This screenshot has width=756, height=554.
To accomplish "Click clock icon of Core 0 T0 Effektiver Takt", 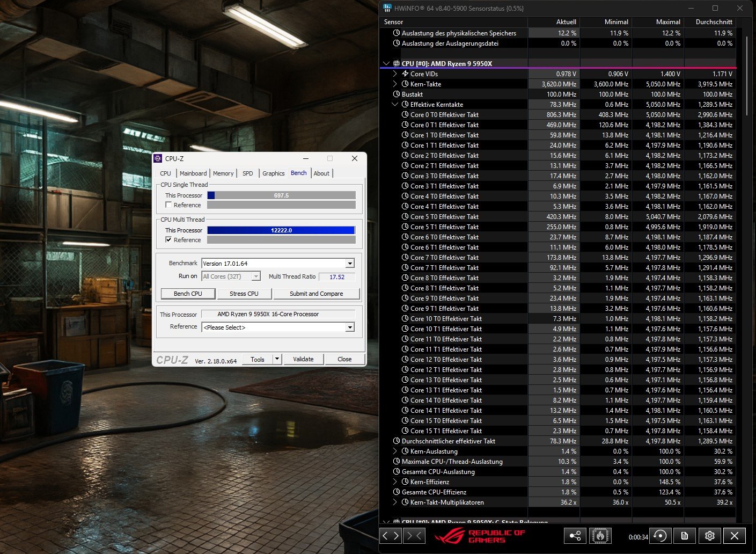I will (405, 114).
